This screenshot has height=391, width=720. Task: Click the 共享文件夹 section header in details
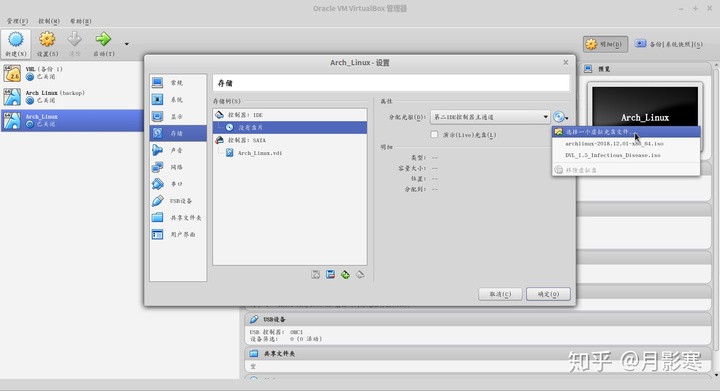(x=478, y=353)
